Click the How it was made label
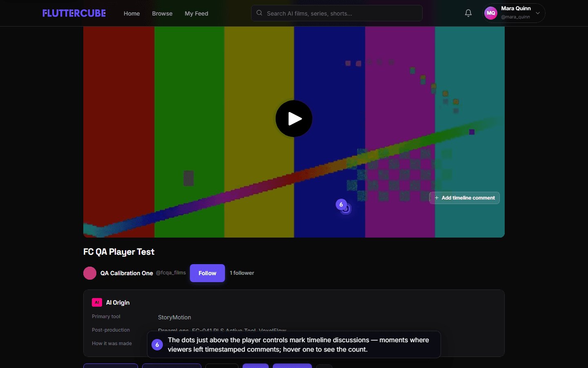This screenshot has height=368, width=588. tap(112, 343)
